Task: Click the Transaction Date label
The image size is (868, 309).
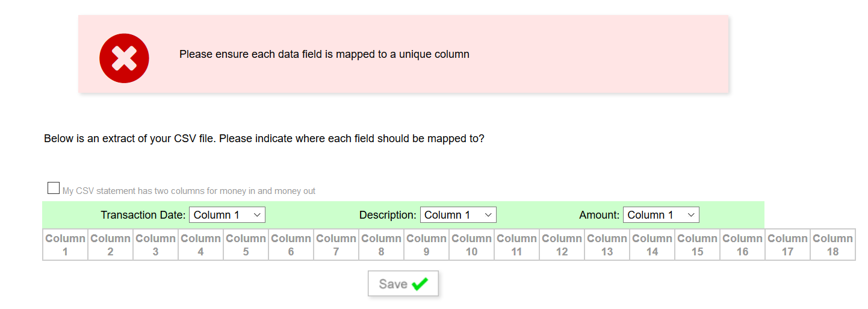Action: (x=143, y=215)
